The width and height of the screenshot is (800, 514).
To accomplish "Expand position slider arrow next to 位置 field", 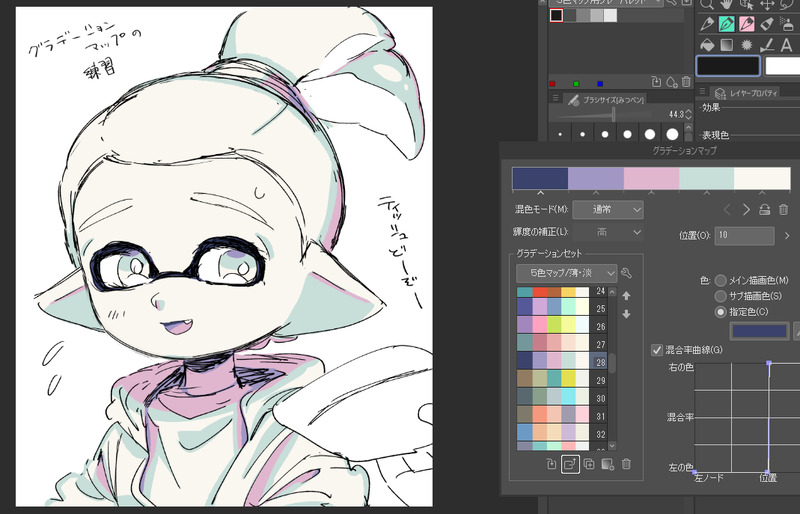I will pos(786,235).
